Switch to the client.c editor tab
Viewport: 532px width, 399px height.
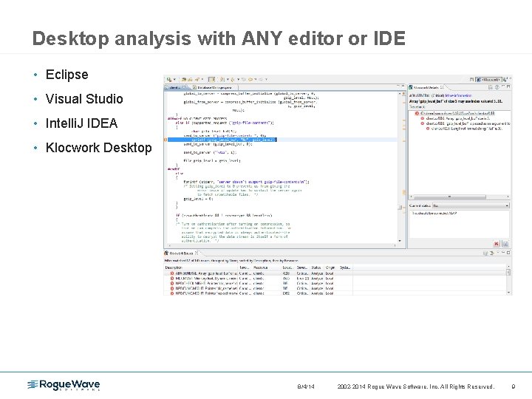click(177, 87)
